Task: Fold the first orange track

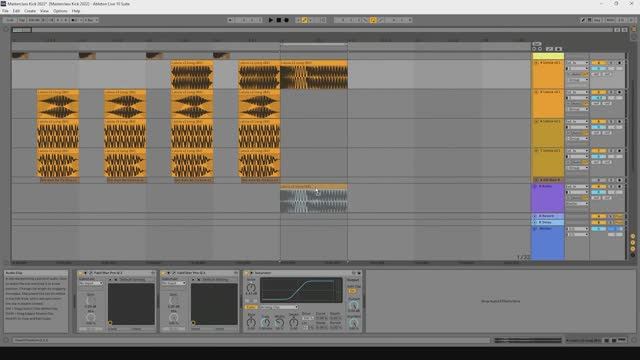Action: click(536, 63)
